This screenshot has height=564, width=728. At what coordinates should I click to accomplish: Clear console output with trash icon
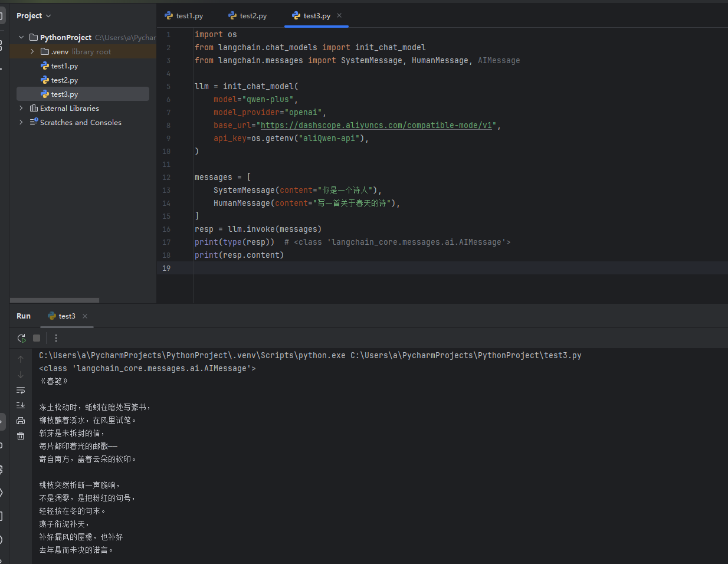coord(21,436)
